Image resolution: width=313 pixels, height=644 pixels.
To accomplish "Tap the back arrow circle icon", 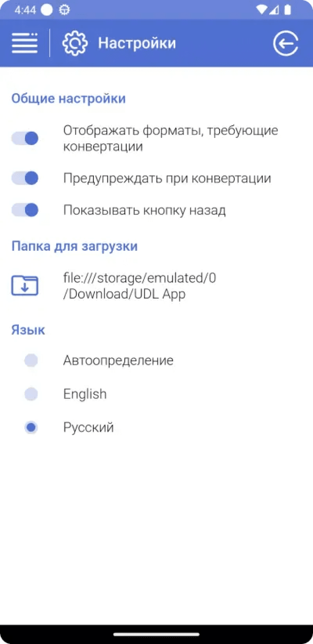I will point(286,43).
